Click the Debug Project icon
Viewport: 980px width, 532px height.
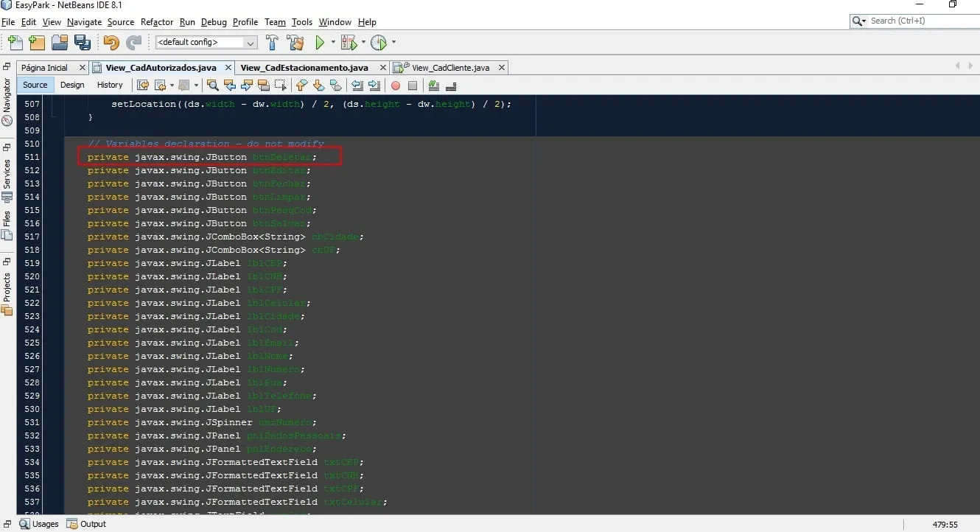click(349, 43)
